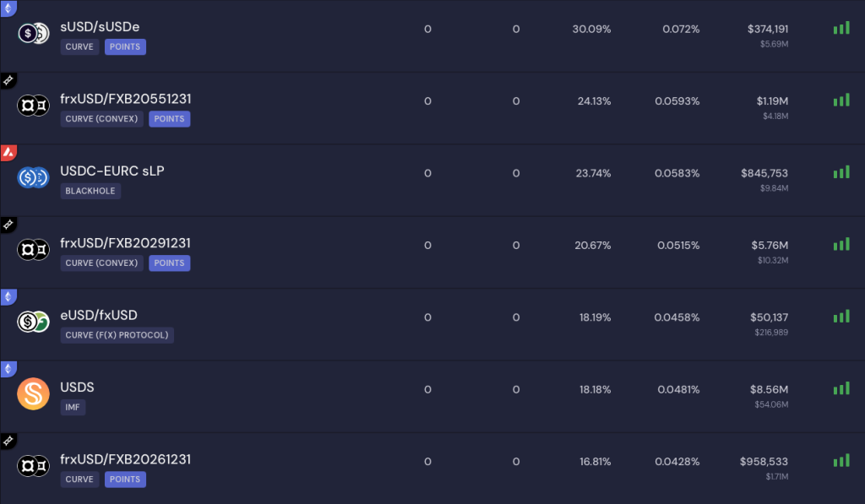The height and width of the screenshot is (504, 865).
Task: Click the $8.56M TVL value for USDS
Action: click(x=772, y=389)
